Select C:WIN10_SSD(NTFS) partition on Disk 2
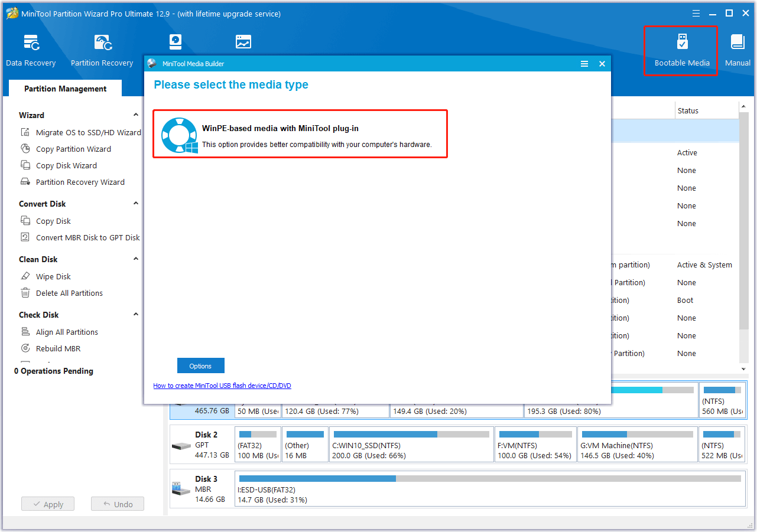 click(x=411, y=445)
